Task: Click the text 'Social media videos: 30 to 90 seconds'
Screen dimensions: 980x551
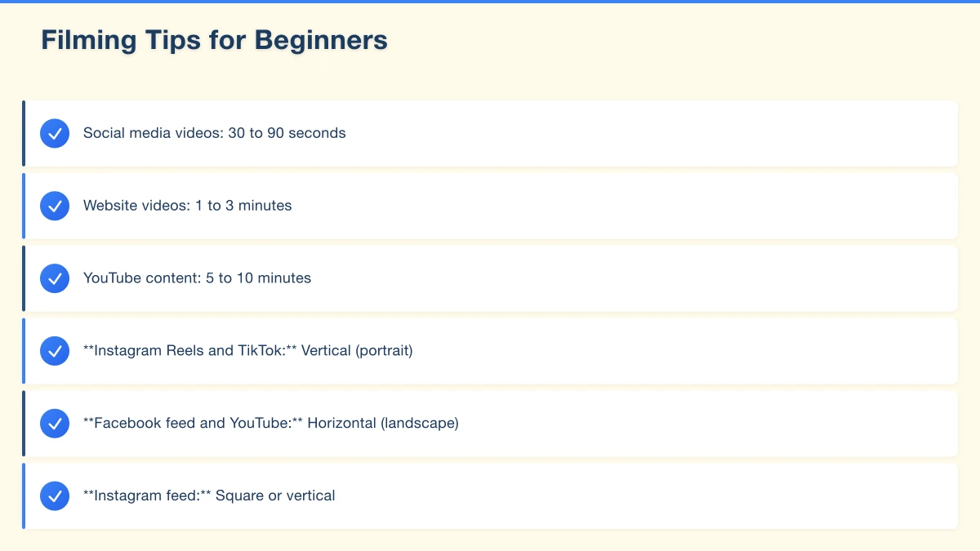Action: point(214,133)
